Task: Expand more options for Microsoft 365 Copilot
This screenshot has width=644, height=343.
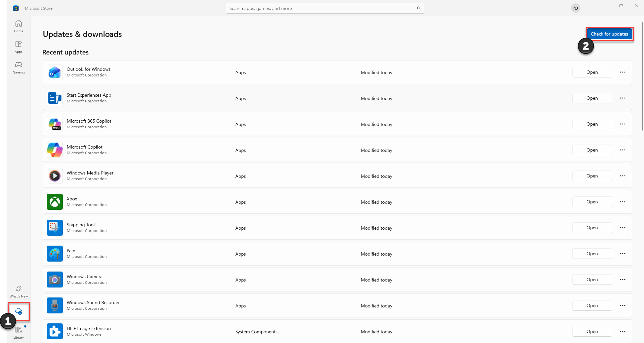Action: (622, 124)
